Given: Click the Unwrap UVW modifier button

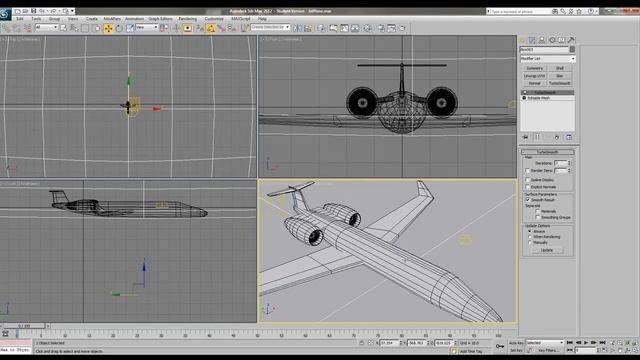Looking at the screenshot, I should tap(534, 76).
